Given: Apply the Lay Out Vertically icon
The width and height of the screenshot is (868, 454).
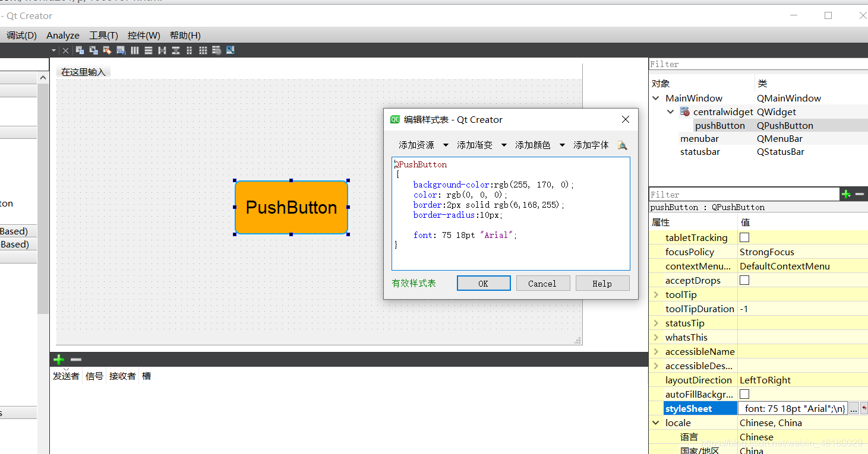Looking at the screenshot, I should click(149, 50).
